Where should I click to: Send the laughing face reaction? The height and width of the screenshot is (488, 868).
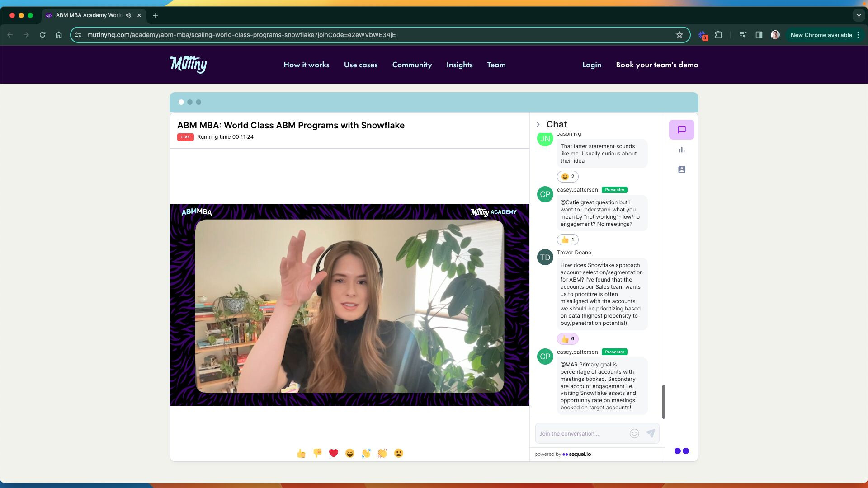pos(350,453)
